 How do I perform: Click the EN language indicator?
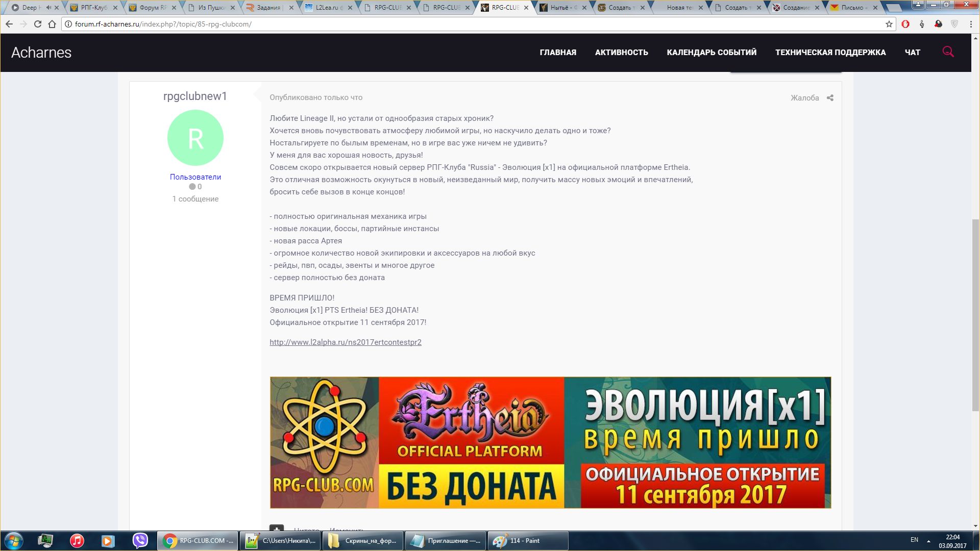click(x=914, y=540)
